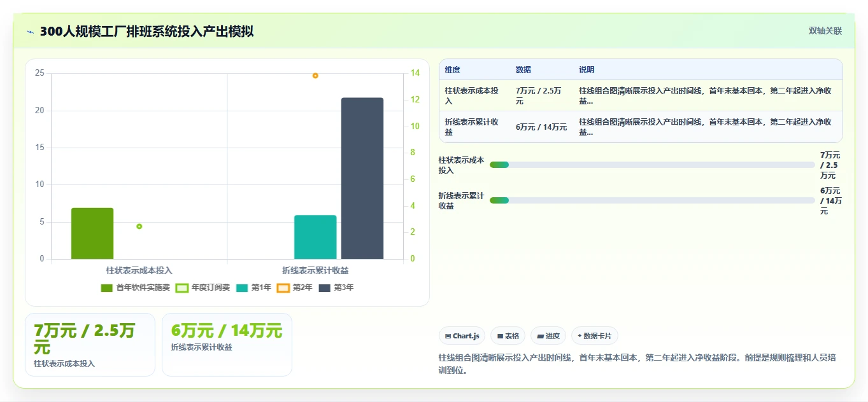Image resolution: width=868 pixels, height=402 pixels.
Task: Toggle the 年度订阅费 legend series
Action: [203, 288]
